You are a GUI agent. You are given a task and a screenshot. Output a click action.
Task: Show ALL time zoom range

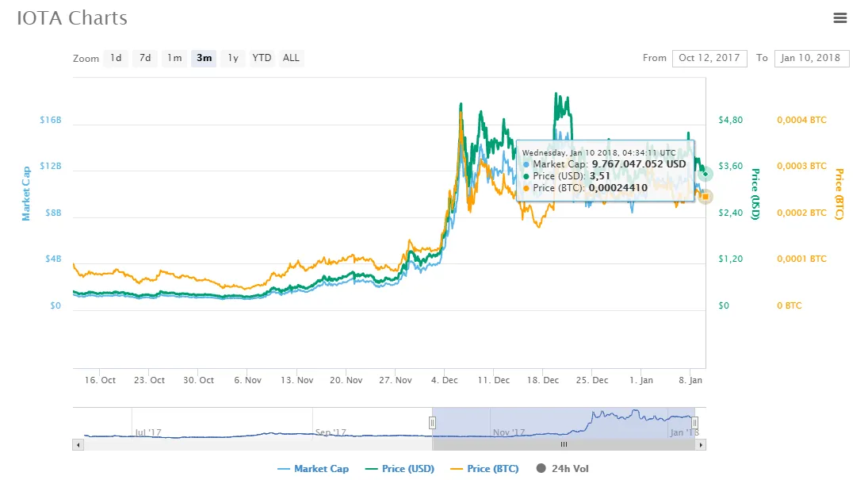291,58
